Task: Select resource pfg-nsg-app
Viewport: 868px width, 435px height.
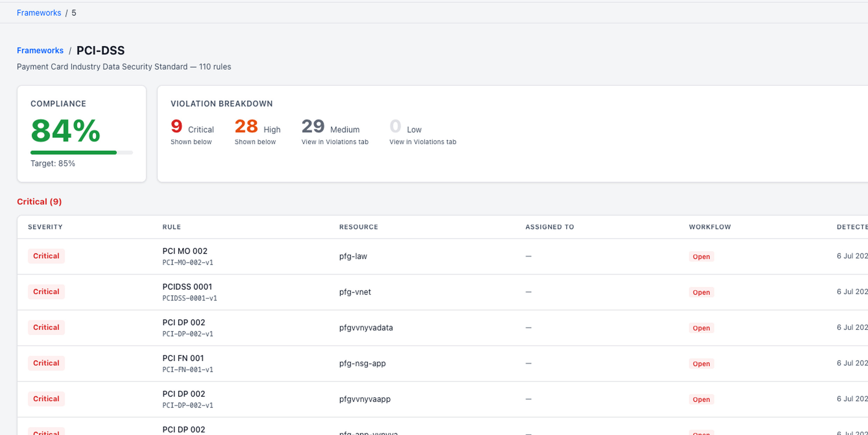Action: [362, 364]
